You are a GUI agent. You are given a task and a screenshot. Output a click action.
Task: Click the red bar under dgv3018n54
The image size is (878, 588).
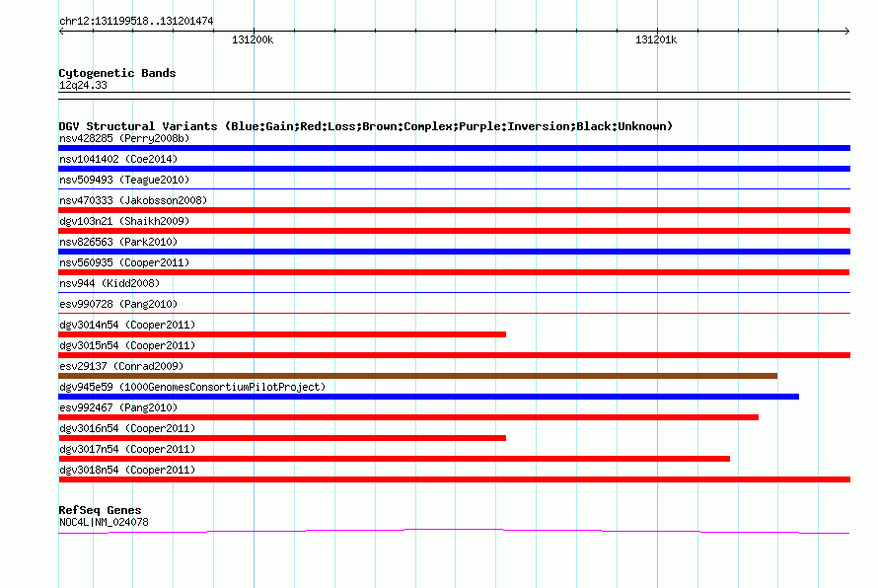tap(454, 479)
